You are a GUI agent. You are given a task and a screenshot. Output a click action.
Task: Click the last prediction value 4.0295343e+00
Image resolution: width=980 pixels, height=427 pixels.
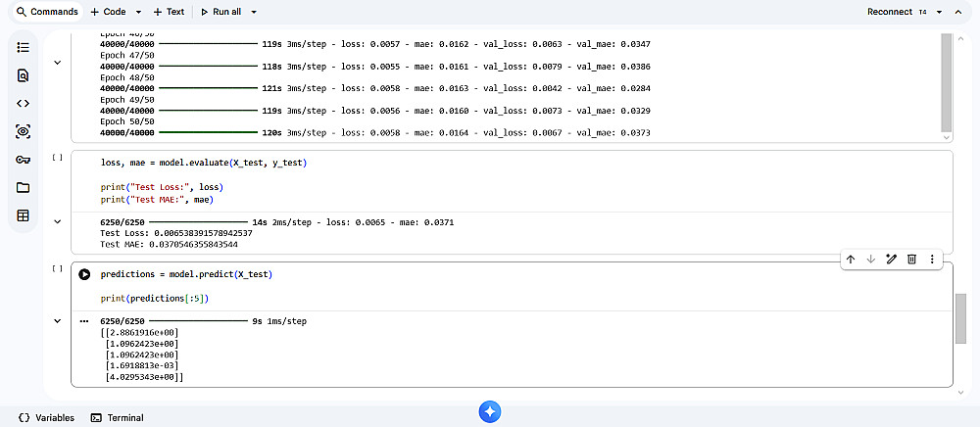[143, 377]
